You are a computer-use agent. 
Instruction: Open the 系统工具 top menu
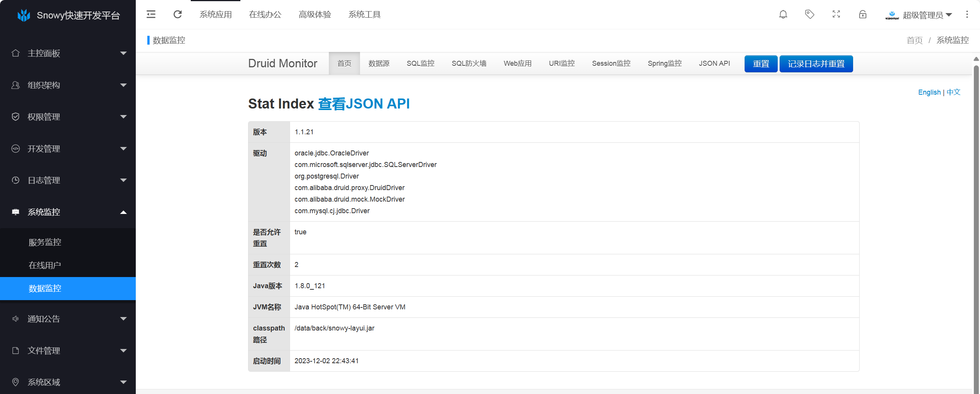[x=364, y=15]
